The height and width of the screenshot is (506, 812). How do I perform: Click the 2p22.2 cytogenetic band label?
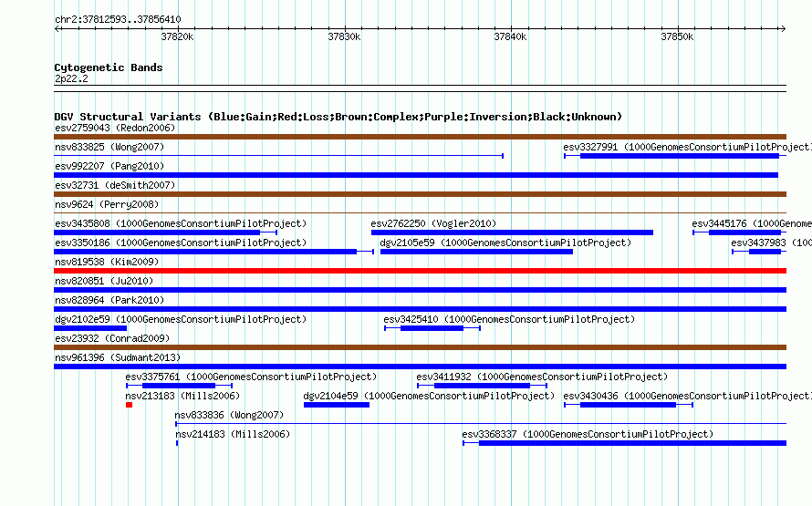coord(71,78)
